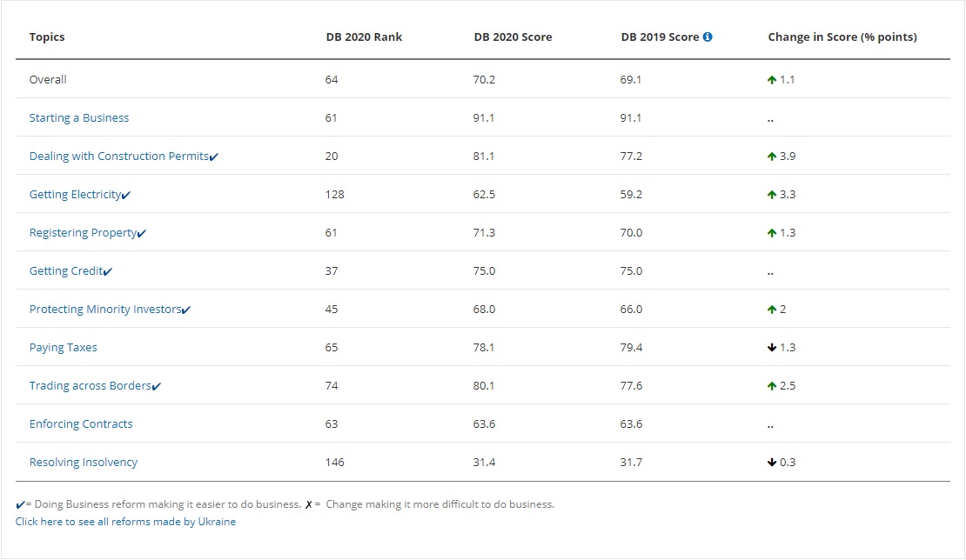Click the checkmark icon after Dealing with Construction Permits

(214, 157)
